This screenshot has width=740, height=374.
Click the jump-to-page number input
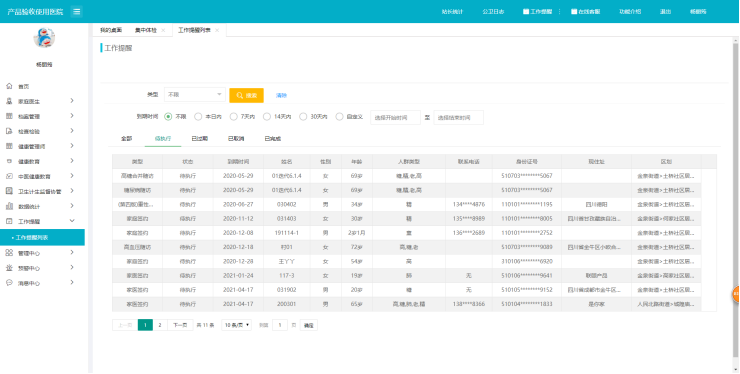point(280,325)
